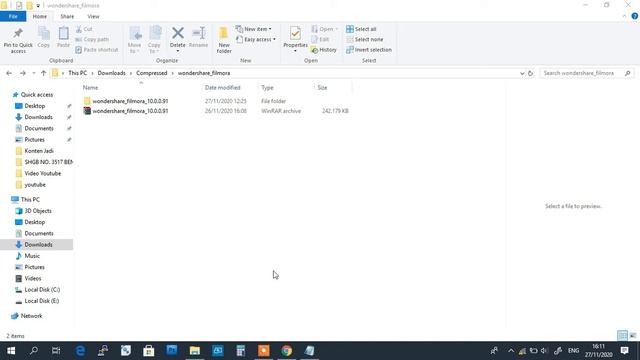
Task: Click Select none
Action: (365, 40)
